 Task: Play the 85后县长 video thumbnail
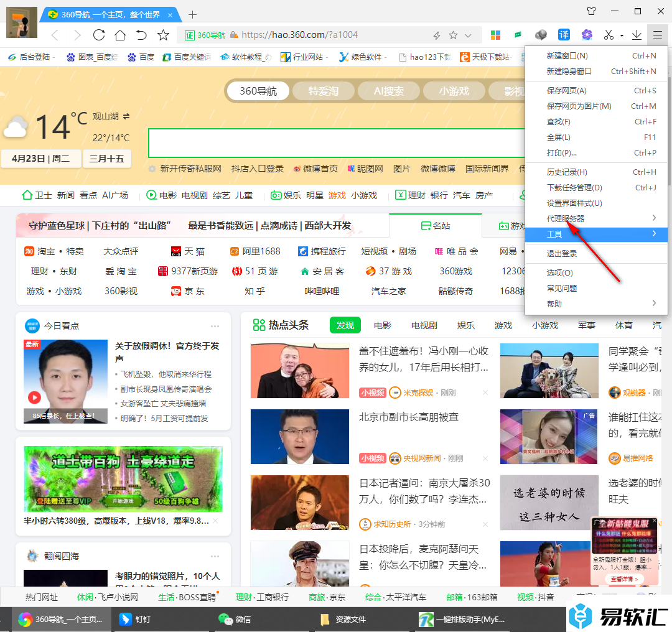[x=65, y=381]
